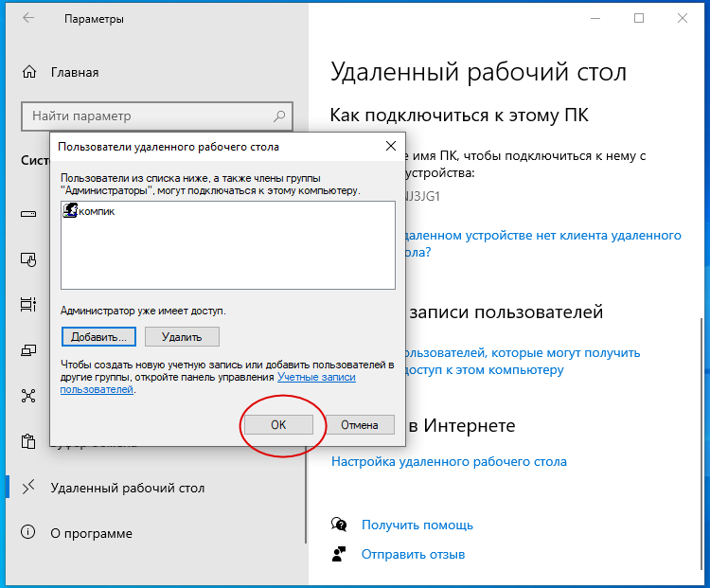Click the multitasking sidebar icon
710x588 pixels.
tap(28, 305)
